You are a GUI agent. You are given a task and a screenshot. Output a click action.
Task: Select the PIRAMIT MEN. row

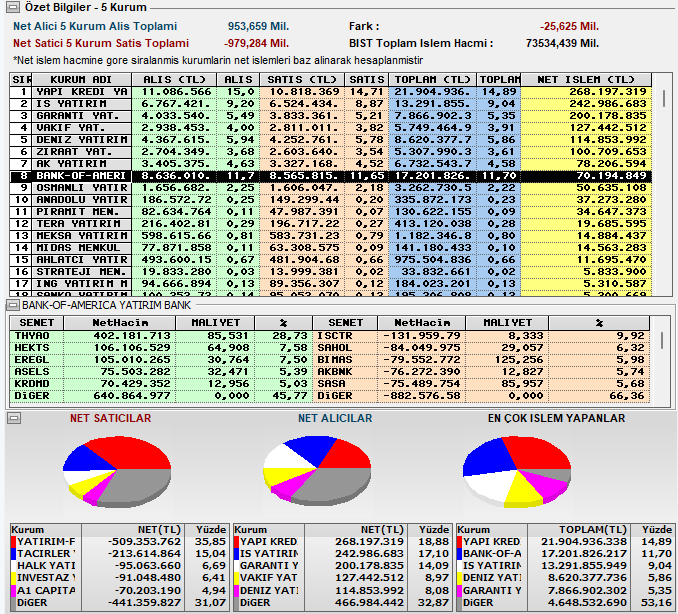(x=331, y=212)
